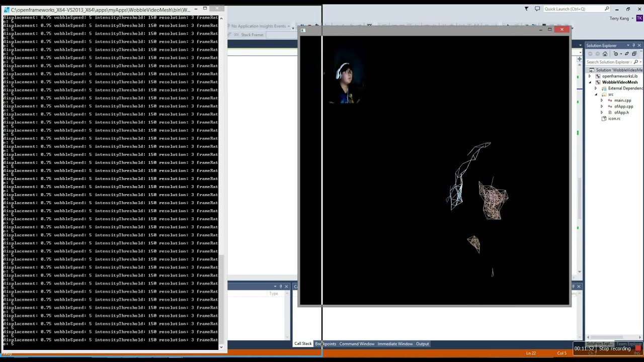Viewport: 644px width, 362px height.
Task: Expand the openframeworksLib project node
Action: [590, 76]
